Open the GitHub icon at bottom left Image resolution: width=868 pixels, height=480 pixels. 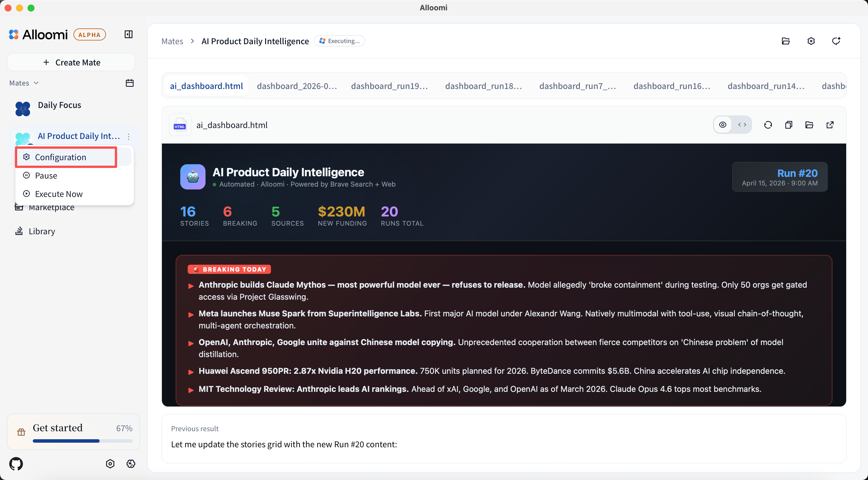16,464
